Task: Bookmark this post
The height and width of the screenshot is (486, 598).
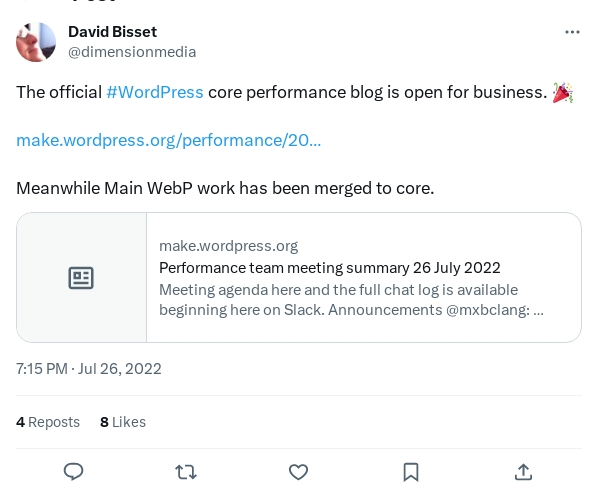Action: tap(411, 472)
